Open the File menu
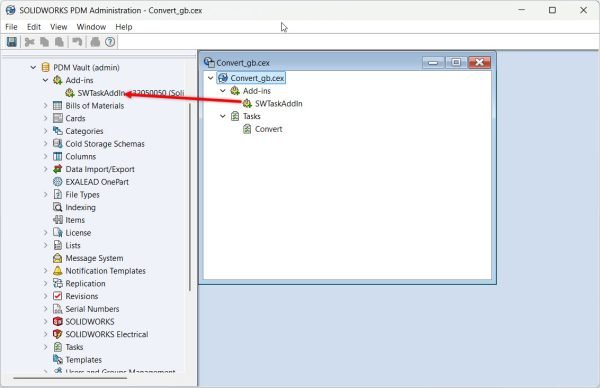Screen dimensions: 600x388 click(x=11, y=27)
